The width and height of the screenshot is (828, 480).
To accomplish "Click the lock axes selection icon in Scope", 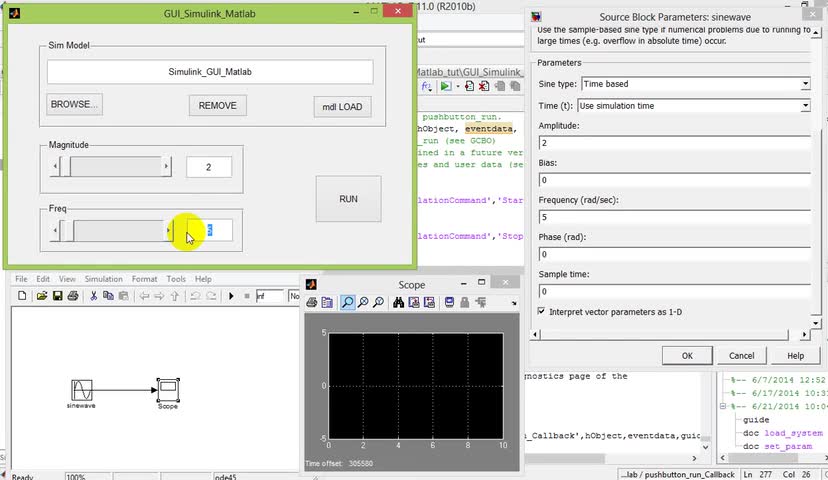I will pos(465,302).
